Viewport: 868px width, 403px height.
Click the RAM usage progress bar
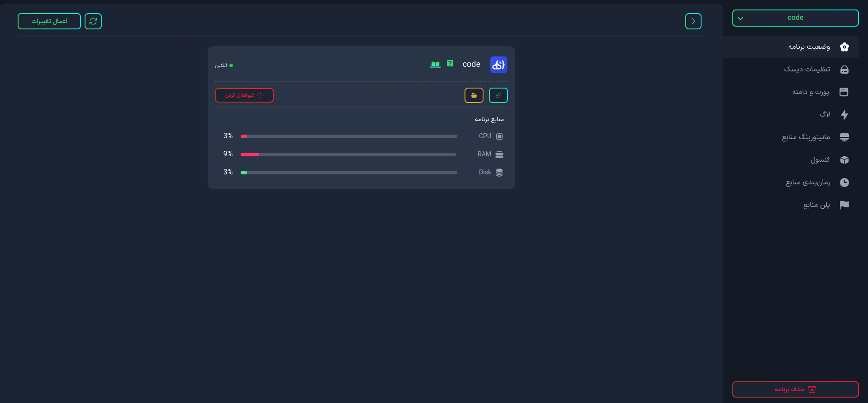[x=348, y=155]
